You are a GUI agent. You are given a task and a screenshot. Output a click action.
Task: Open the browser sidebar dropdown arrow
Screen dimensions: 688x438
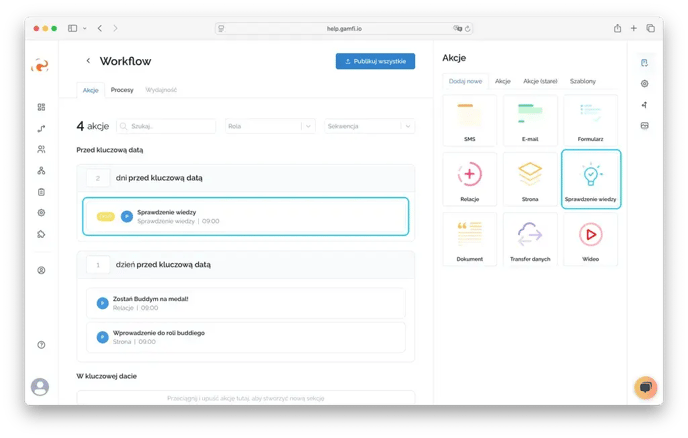[x=84, y=28]
